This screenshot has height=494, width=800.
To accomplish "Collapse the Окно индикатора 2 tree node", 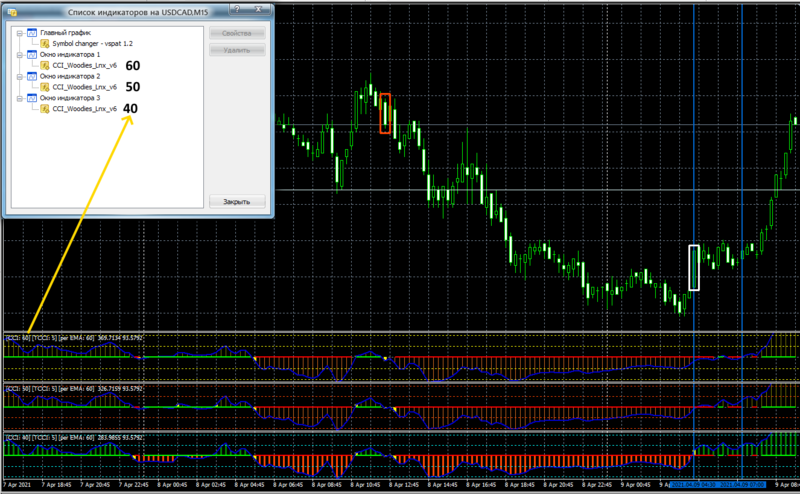I will tap(19, 77).
